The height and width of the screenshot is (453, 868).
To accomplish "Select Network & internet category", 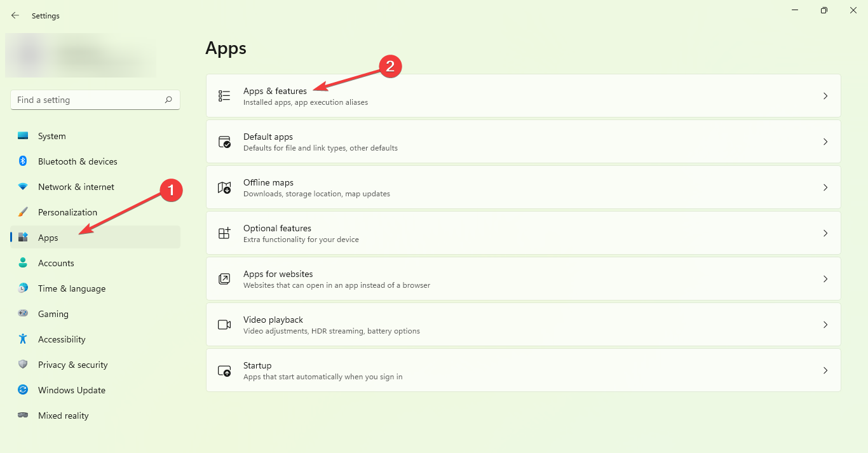I will pos(95,187).
